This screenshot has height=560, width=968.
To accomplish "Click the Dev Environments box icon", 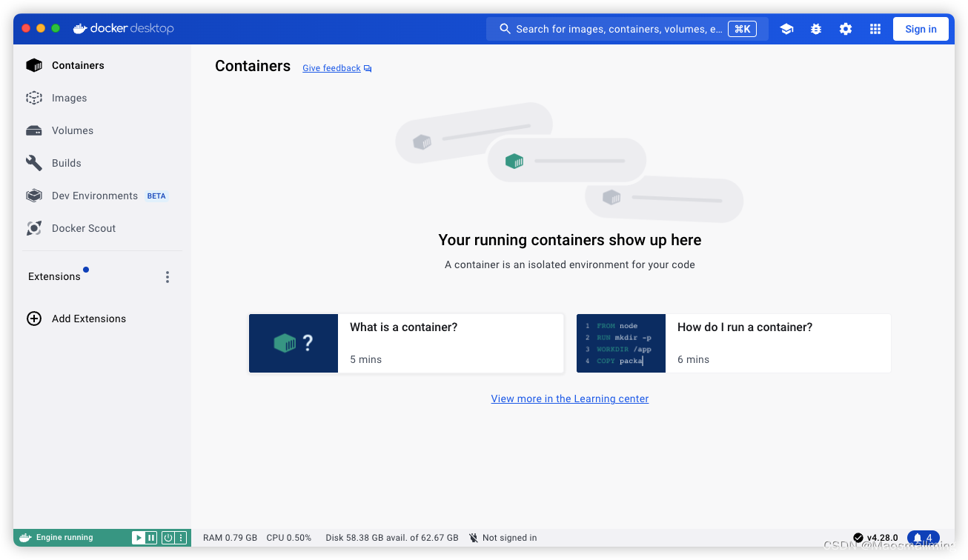I will click(x=34, y=196).
